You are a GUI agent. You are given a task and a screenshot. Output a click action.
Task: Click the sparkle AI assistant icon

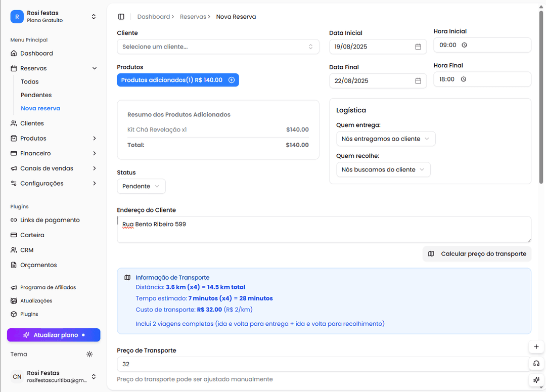coord(536,380)
